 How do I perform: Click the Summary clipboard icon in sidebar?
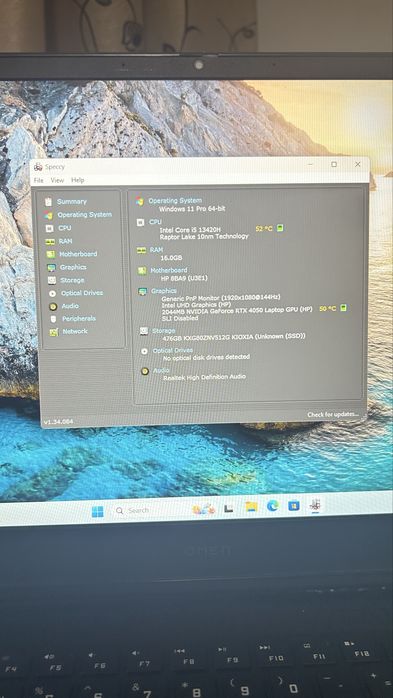pyautogui.click(x=48, y=202)
